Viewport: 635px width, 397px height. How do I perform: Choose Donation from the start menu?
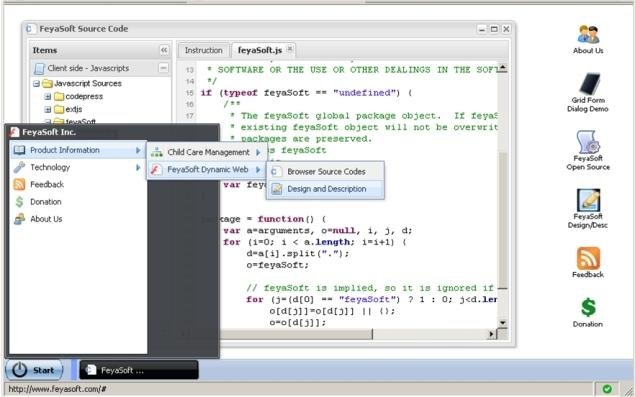click(78, 202)
